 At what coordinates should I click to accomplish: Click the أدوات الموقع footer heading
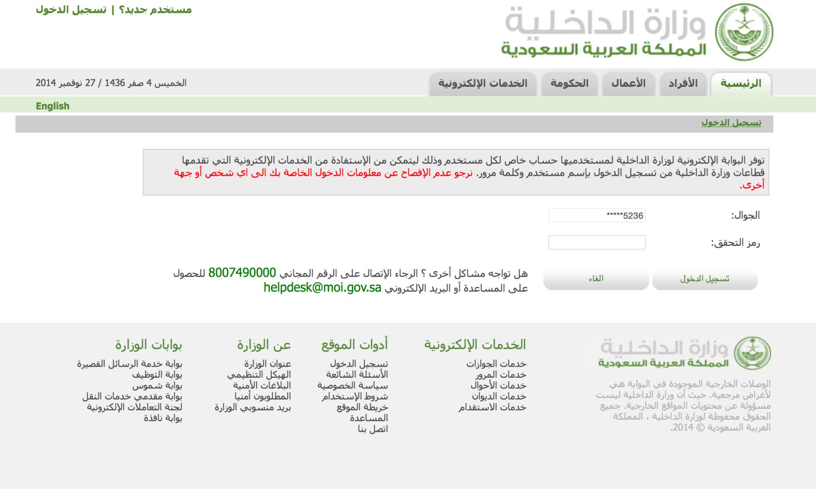[x=355, y=345]
